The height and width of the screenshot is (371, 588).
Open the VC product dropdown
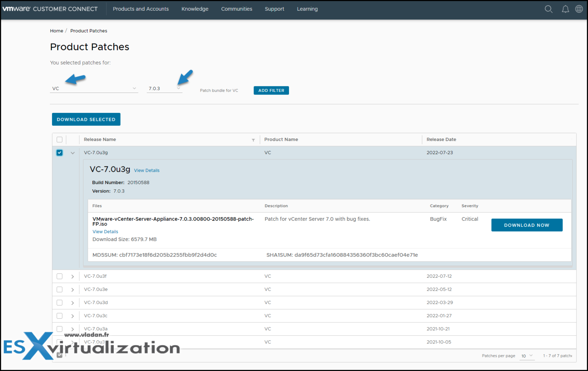(134, 88)
